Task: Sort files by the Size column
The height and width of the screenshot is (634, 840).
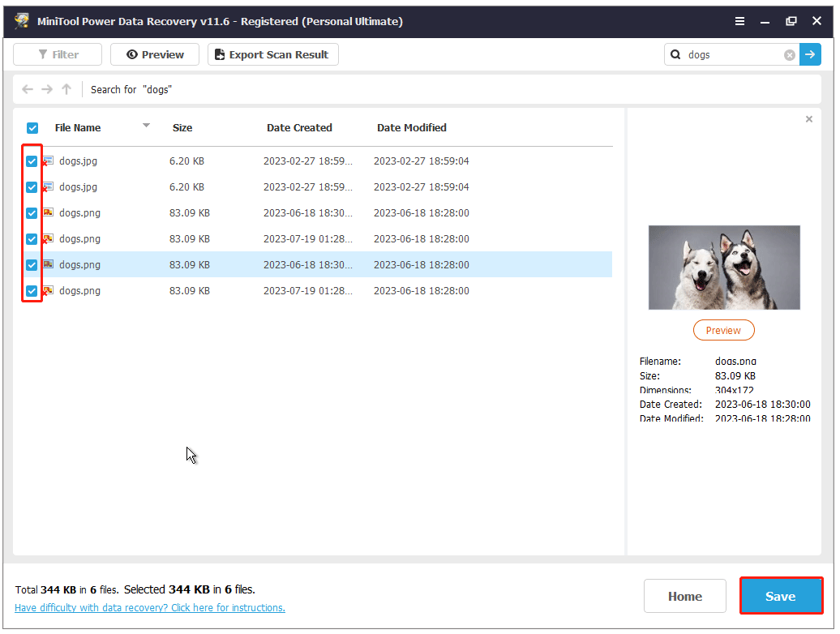Action: pyautogui.click(x=182, y=127)
